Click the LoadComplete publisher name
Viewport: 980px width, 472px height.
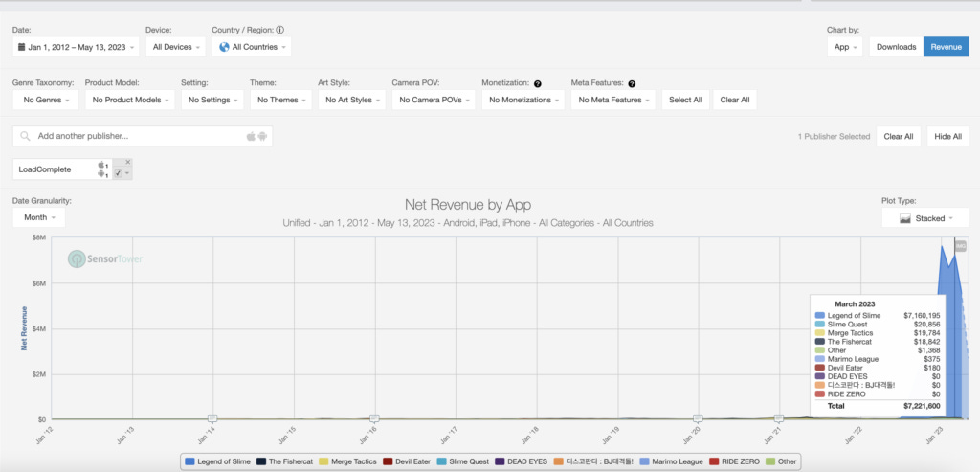pos(45,169)
